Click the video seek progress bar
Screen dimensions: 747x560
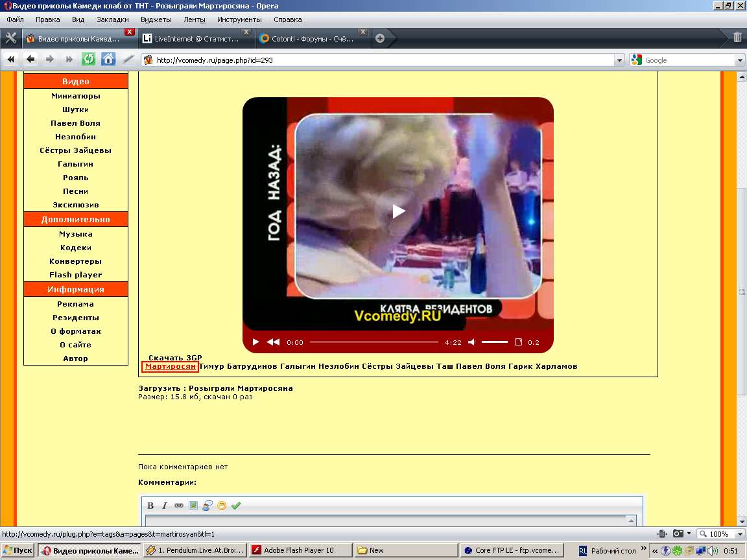pyautogui.click(x=373, y=342)
